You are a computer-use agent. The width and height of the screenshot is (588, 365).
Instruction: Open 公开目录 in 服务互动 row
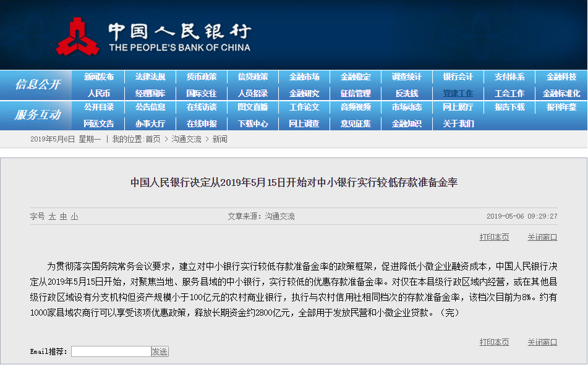click(99, 107)
